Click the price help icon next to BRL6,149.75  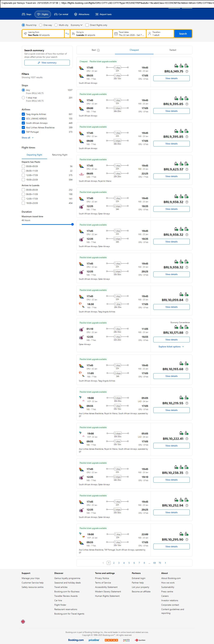click(x=187, y=72)
